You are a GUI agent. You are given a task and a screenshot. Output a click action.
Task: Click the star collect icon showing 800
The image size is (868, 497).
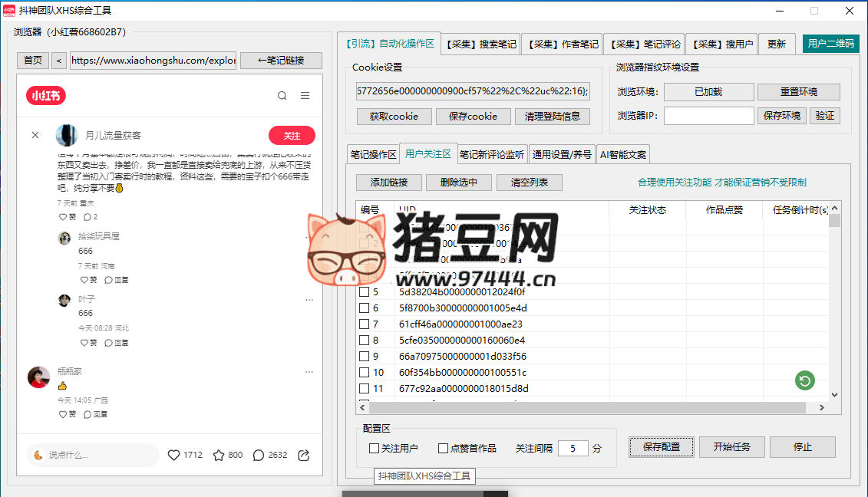pyautogui.click(x=220, y=455)
